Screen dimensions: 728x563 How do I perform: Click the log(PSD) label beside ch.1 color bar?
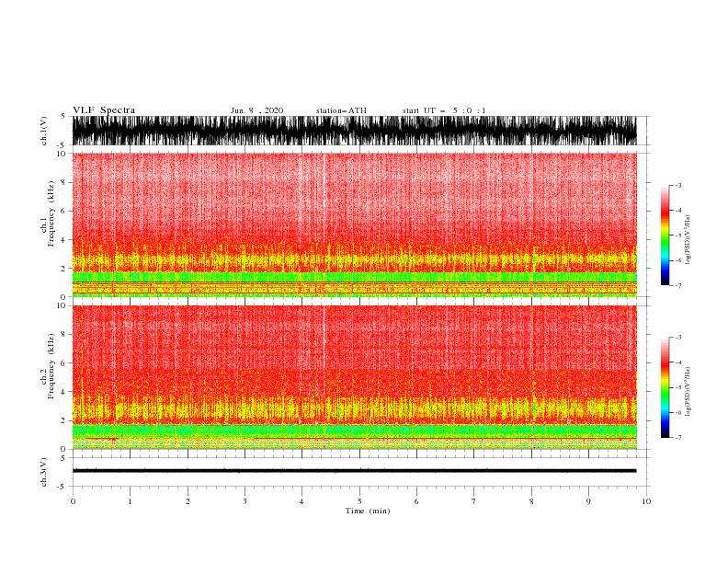click(x=688, y=240)
